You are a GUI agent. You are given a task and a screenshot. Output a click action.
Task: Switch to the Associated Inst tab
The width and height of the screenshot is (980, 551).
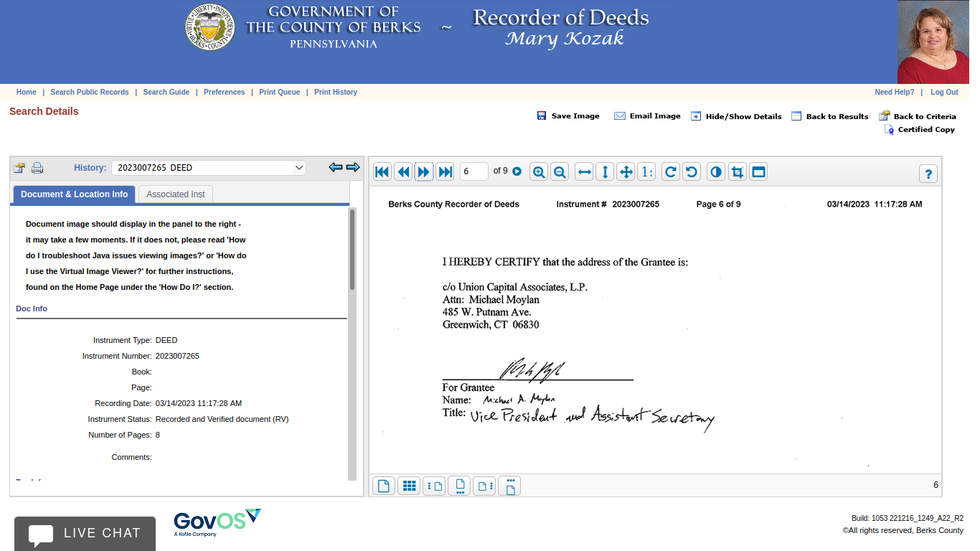tap(176, 194)
